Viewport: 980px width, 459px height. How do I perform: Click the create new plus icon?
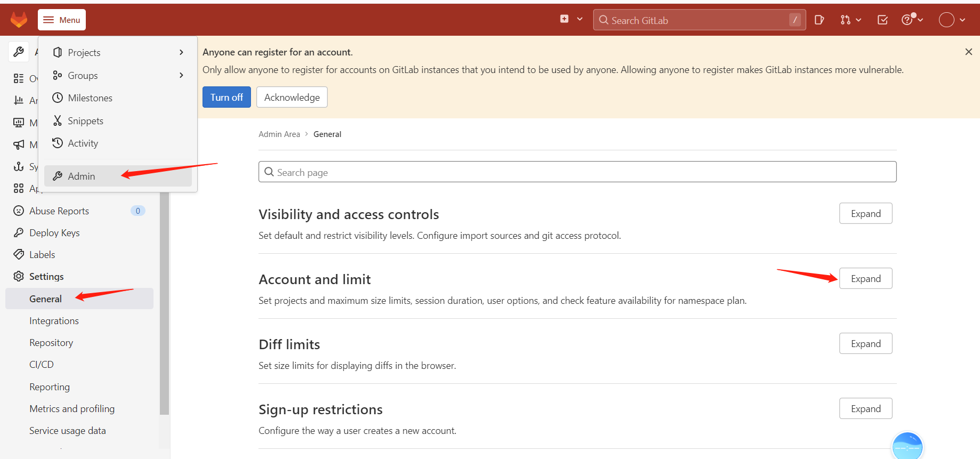click(x=564, y=19)
